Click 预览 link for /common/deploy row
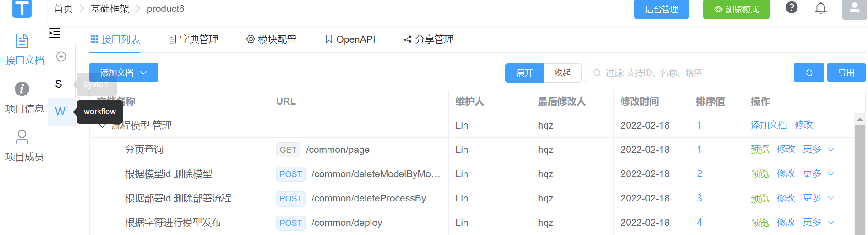This screenshot has height=235, width=868. coord(759,223)
